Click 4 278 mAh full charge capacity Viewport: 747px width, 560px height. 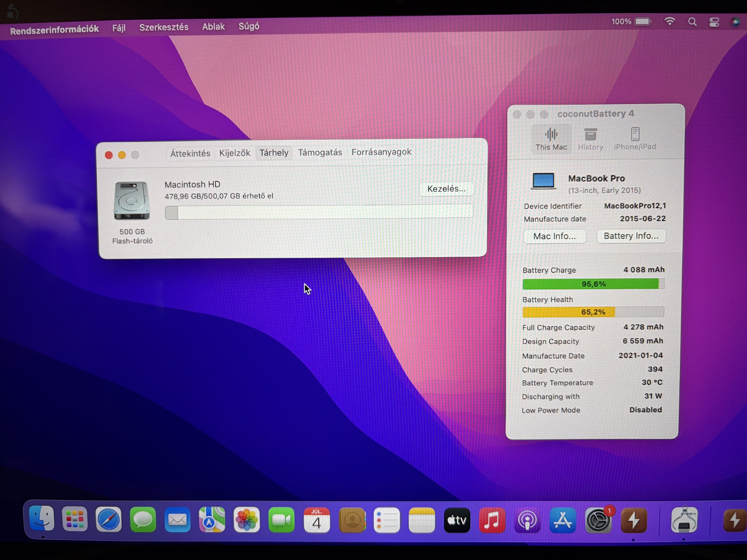point(643,327)
